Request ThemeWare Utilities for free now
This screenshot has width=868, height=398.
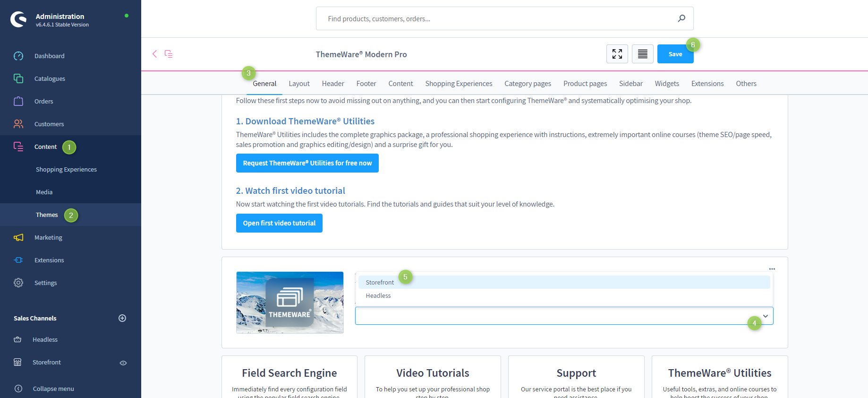307,163
